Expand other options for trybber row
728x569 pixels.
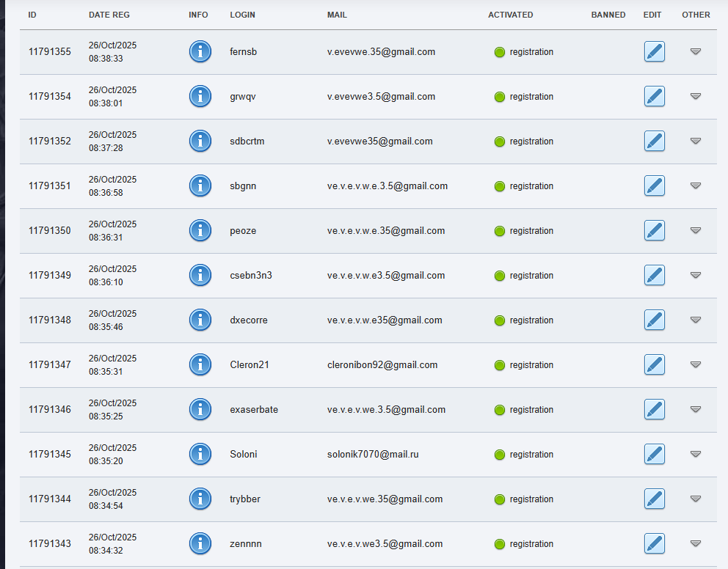coord(696,499)
